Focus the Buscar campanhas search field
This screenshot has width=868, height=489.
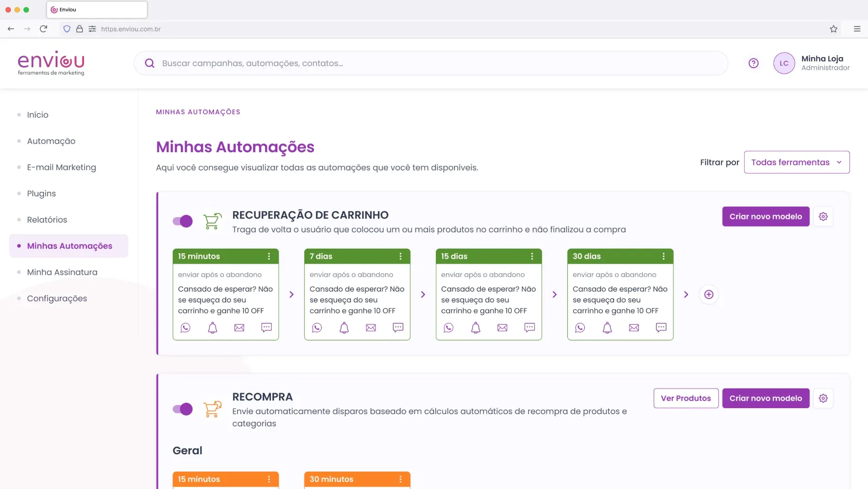point(431,64)
